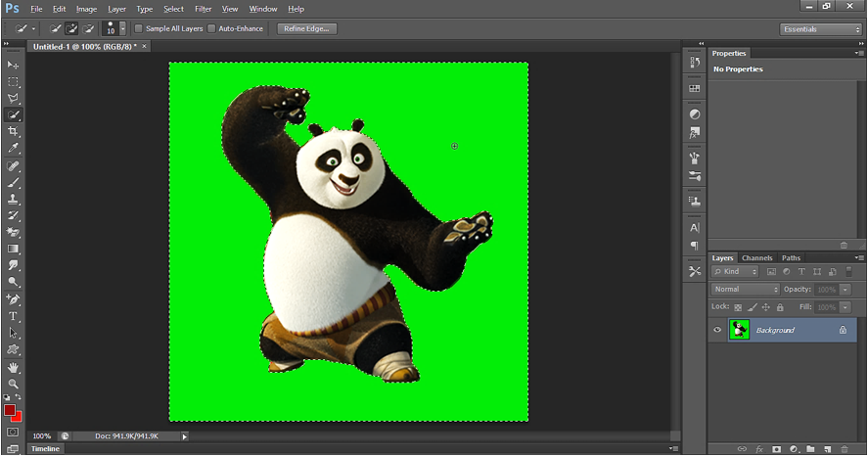
Task: Open the Adjustments panel icon
Action: click(x=695, y=114)
